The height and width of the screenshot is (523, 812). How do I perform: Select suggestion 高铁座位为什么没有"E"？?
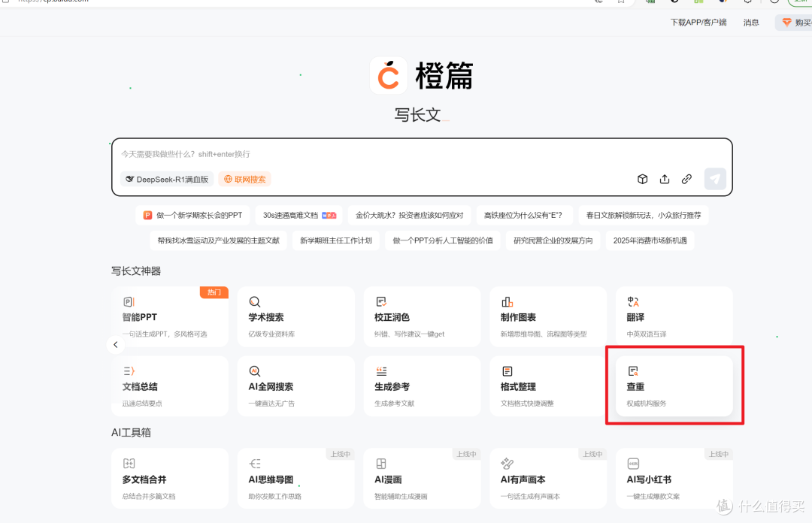pos(524,215)
